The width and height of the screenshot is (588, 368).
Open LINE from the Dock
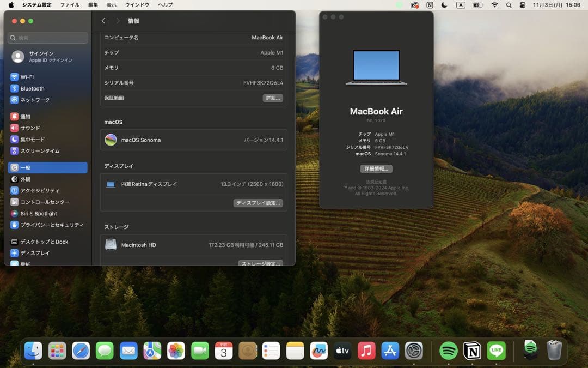(496, 351)
